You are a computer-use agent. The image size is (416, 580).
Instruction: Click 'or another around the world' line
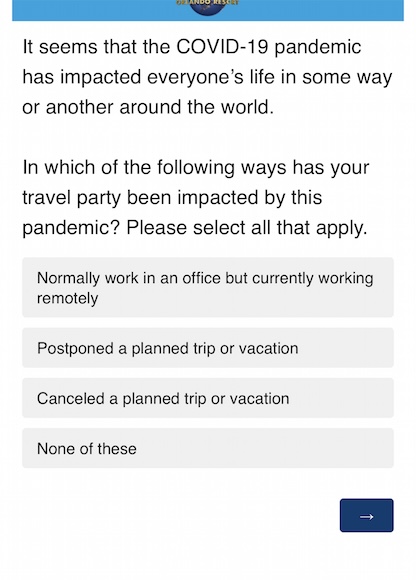(x=148, y=107)
